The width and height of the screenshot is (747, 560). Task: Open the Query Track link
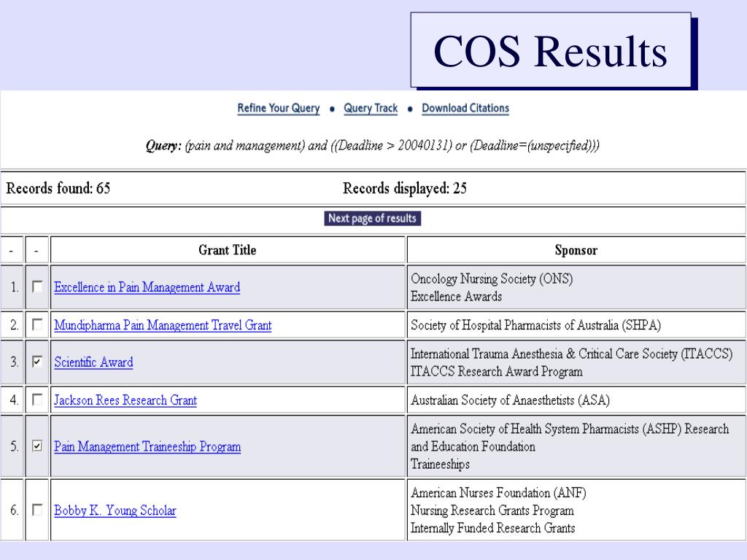coord(371,109)
